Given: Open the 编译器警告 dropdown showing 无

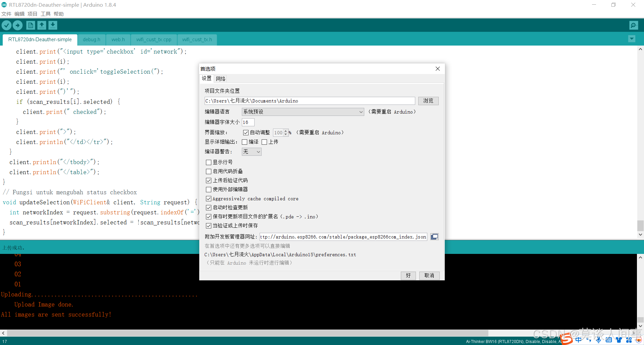Looking at the screenshot, I should 252,152.
